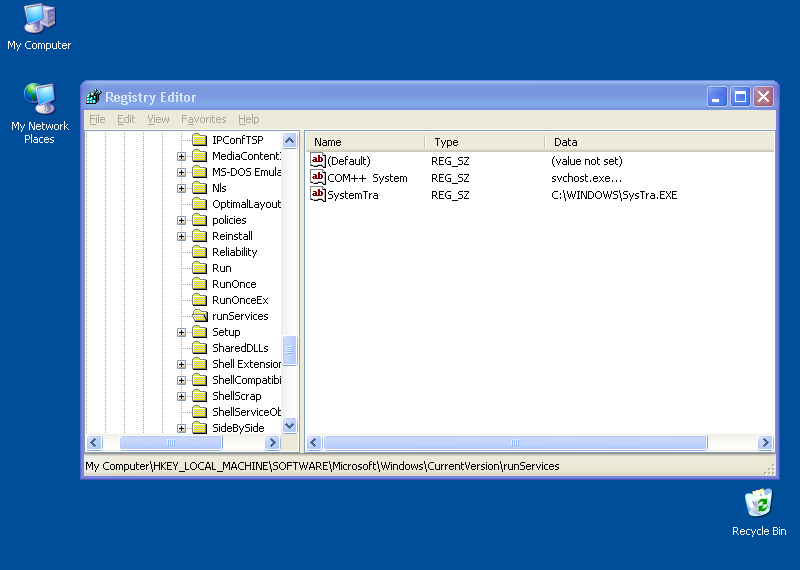Open the File menu
Image resolution: width=800 pixels, height=570 pixels.
point(97,119)
